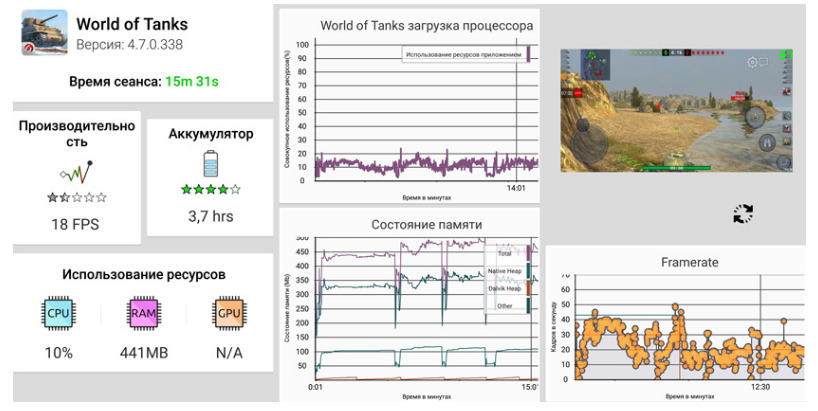This screenshot has height=411, width=818.
Task: Click the session time 15m 31s
Action: (191, 82)
